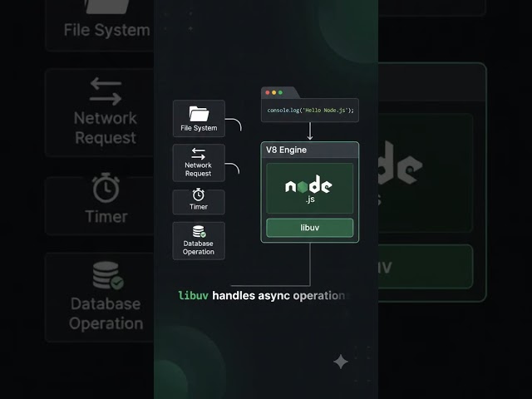Click the large dimmed arrows icon in background
This screenshot has height=399, width=532.
click(106, 91)
